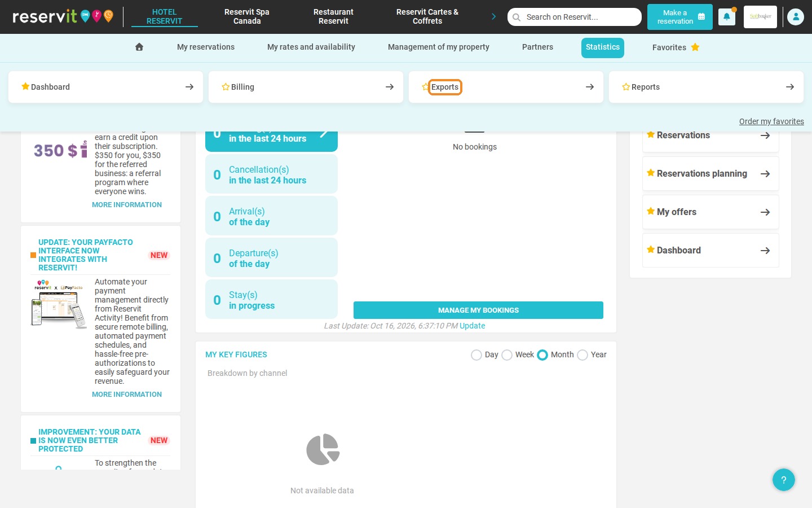
Task: Open Cancellations in the last 24 hours
Action: tap(271, 174)
